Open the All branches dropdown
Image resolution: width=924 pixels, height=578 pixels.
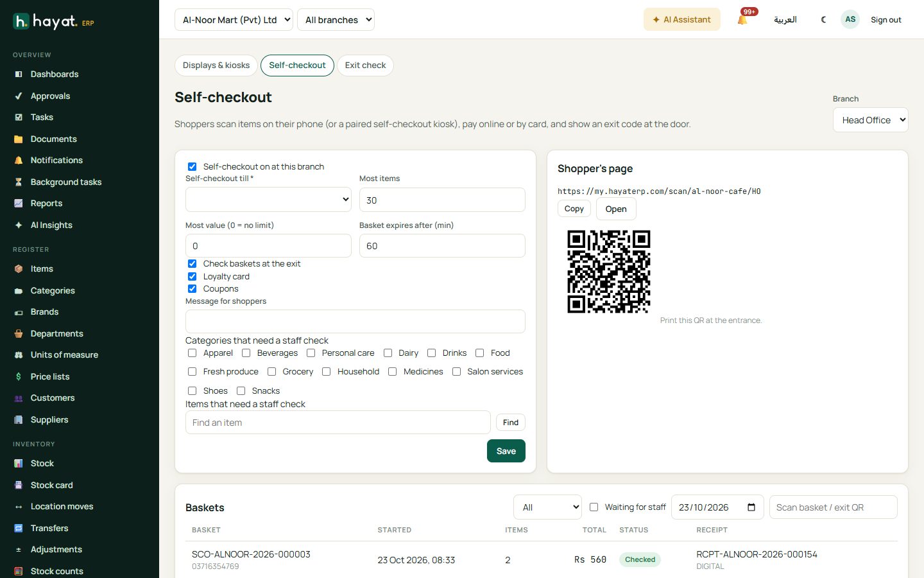(x=336, y=20)
